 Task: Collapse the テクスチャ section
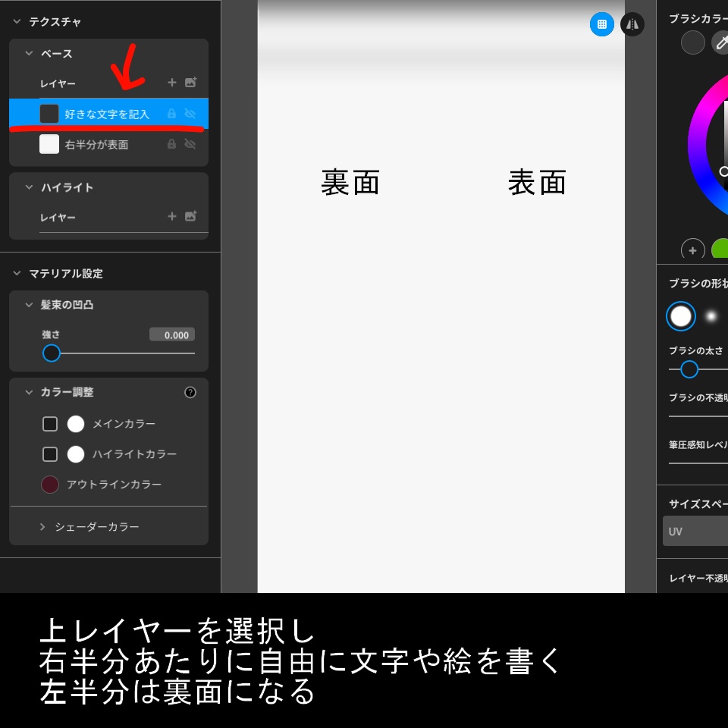point(17,22)
